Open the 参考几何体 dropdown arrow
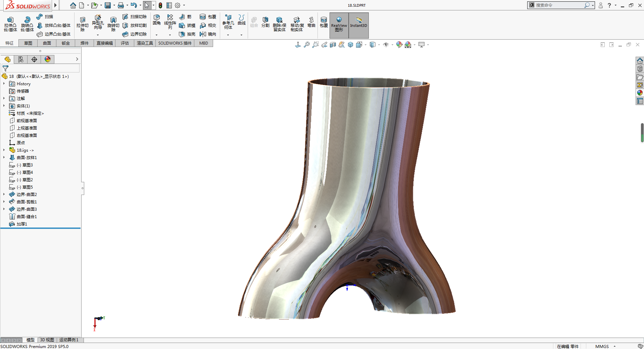644x349 pixels. [x=228, y=35]
